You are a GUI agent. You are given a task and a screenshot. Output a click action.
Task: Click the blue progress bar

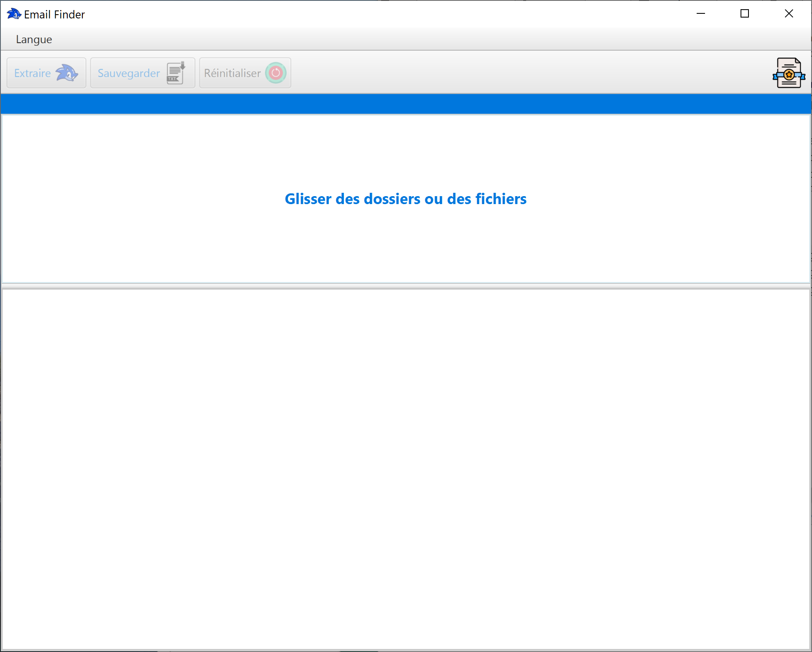tap(406, 104)
